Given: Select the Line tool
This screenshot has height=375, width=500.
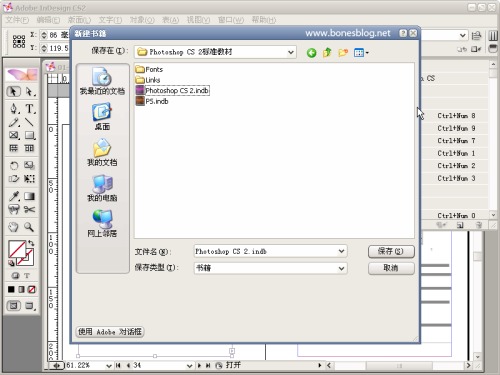Looking at the screenshot, I should (x=29, y=122).
